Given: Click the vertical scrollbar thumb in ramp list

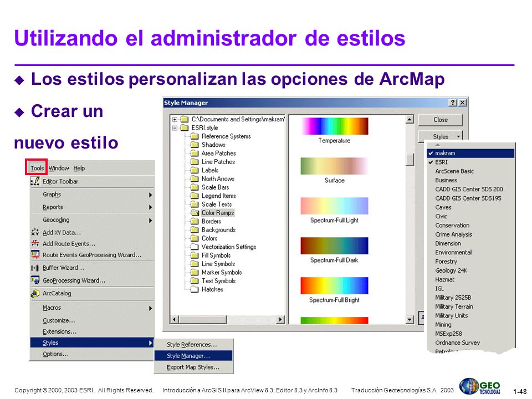Looking at the screenshot, I should point(410,160).
